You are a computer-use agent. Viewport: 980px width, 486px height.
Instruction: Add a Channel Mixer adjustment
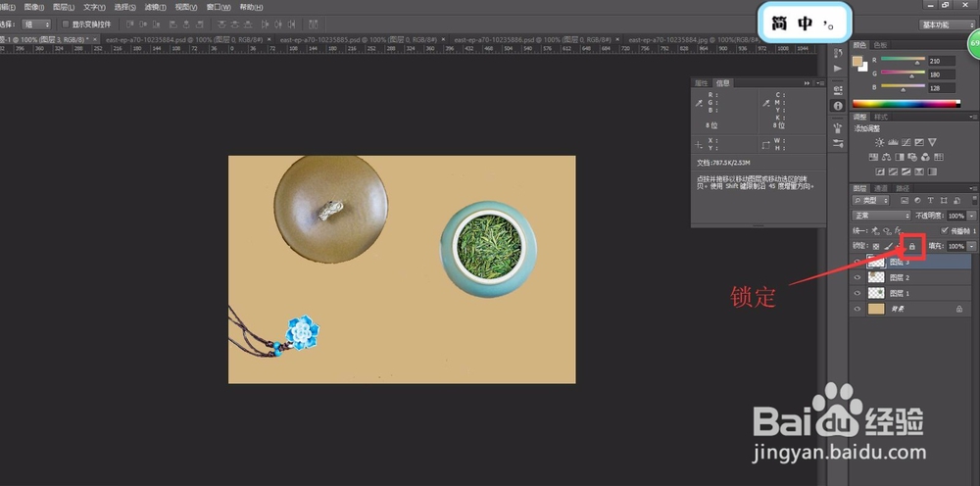click(x=926, y=158)
